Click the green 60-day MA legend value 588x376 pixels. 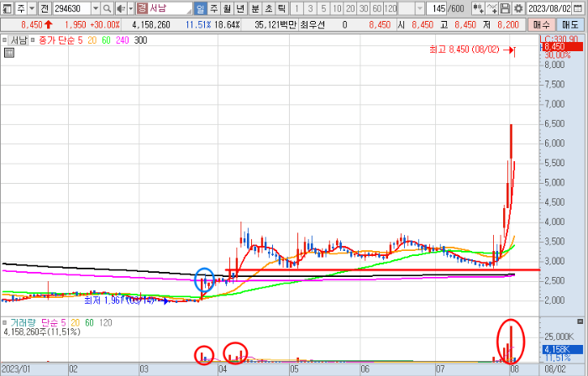106,40
